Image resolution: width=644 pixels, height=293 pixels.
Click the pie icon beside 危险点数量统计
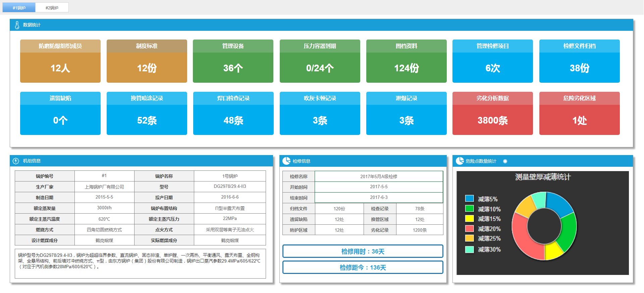click(460, 161)
